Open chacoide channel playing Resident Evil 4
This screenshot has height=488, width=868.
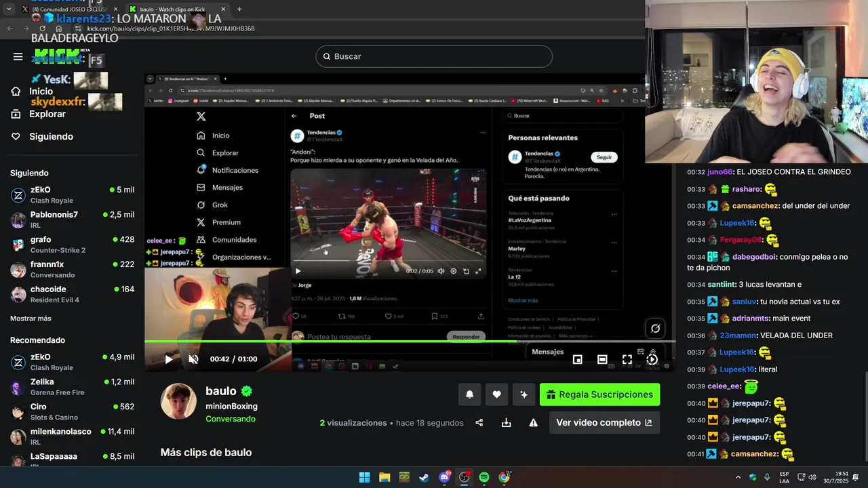coord(73,294)
